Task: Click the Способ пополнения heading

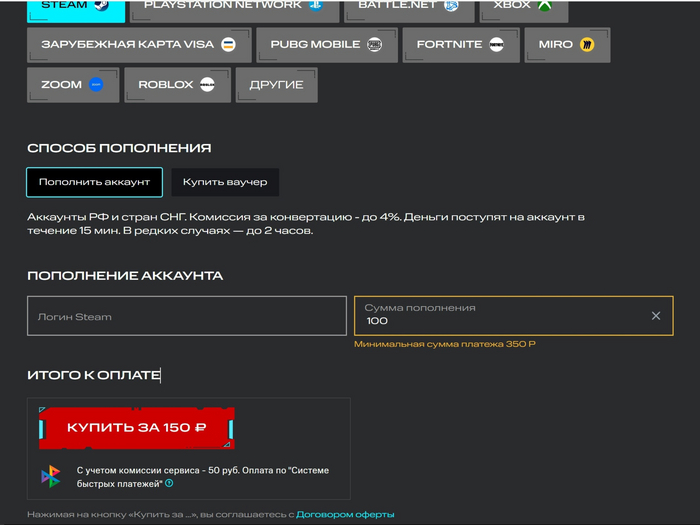Action: [x=119, y=148]
